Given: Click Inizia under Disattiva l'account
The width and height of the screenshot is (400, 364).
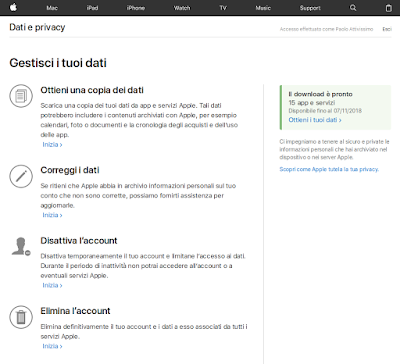Looking at the screenshot, I should click(x=52, y=285).
